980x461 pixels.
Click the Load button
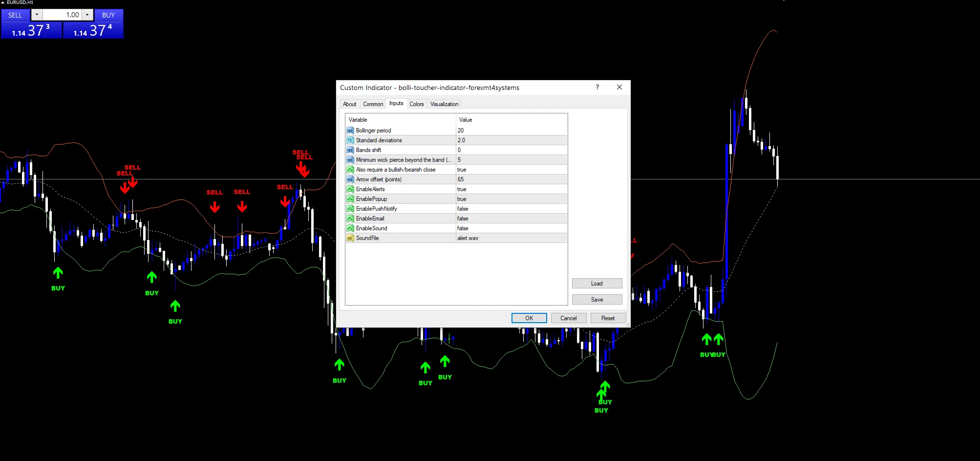point(597,284)
